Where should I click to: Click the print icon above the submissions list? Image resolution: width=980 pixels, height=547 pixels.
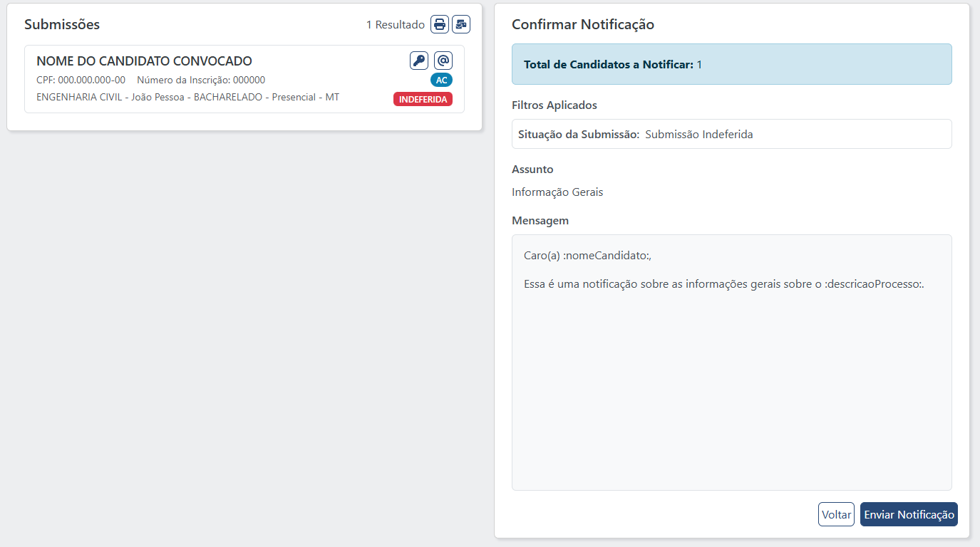[x=439, y=24]
